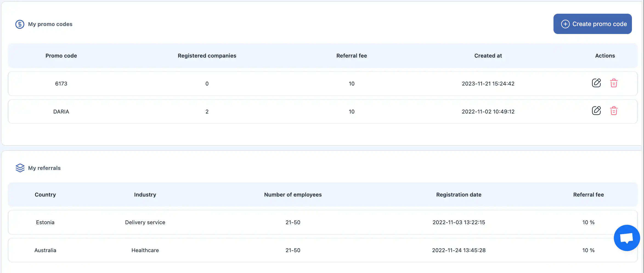Image resolution: width=644 pixels, height=273 pixels.
Task: Click the Healthcare industry cell
Action: (x=145, y=250)
